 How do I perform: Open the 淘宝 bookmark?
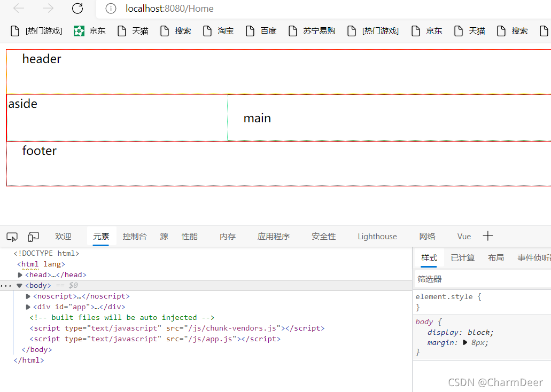(x=219, y=31)
